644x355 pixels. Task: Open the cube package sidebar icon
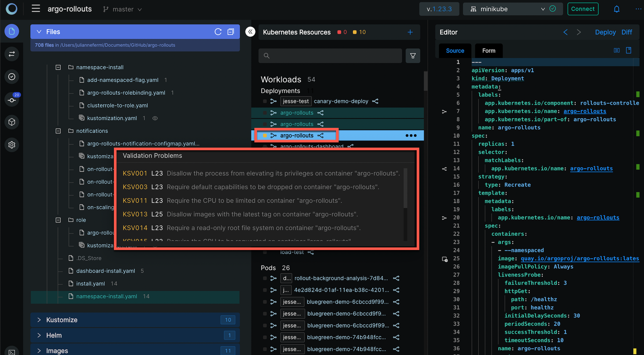(12, 122)
